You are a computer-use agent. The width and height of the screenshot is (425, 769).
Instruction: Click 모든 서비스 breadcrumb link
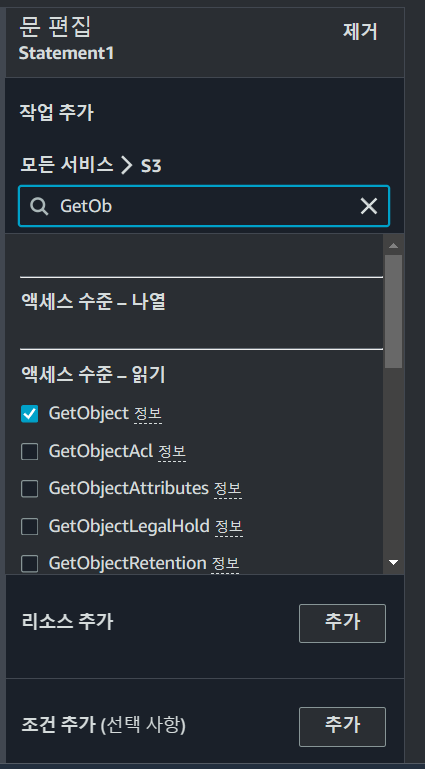67,165
